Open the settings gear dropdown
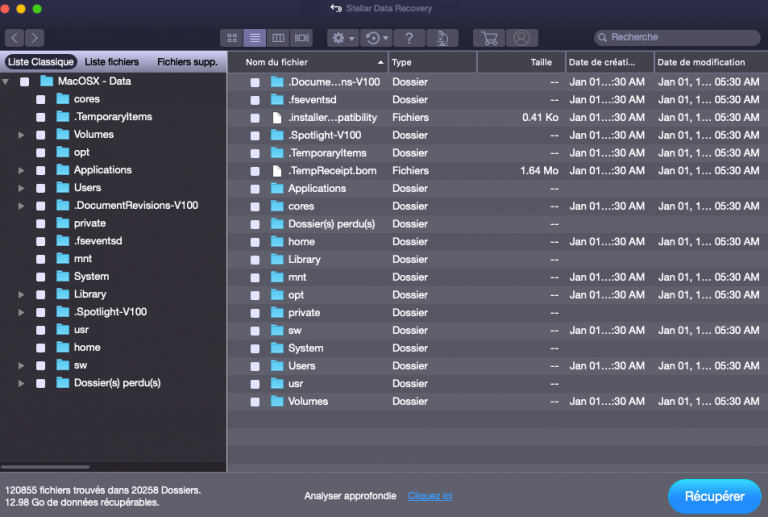 point(344,38)
